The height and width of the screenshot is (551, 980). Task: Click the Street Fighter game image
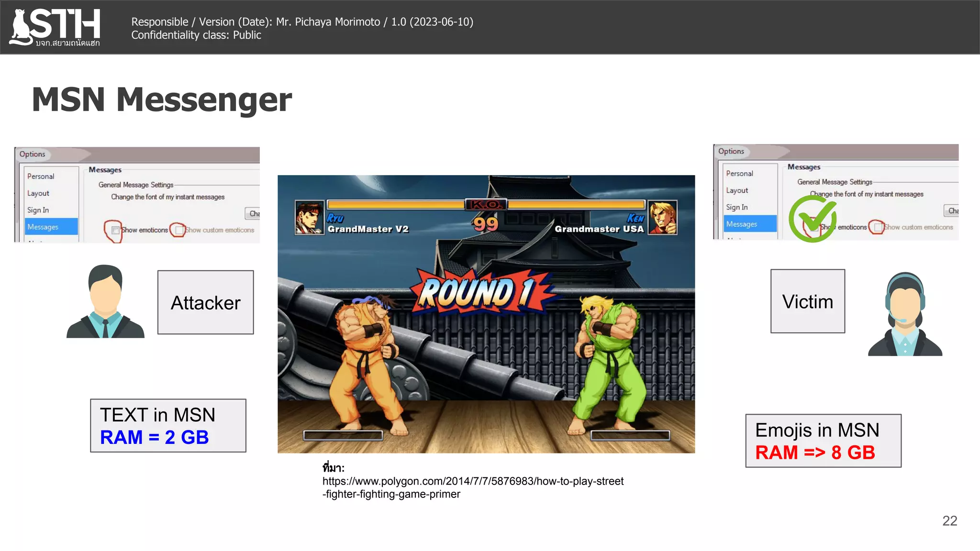point(486,314)
